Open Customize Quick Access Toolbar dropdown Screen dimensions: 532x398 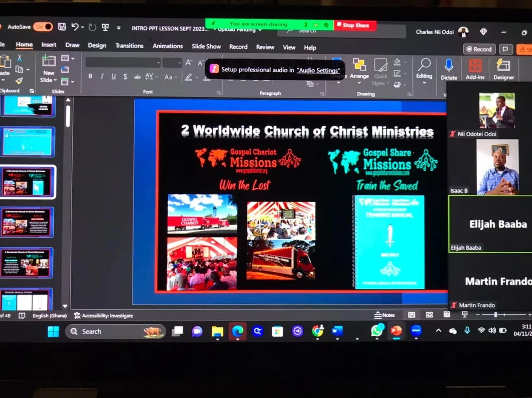118,28
